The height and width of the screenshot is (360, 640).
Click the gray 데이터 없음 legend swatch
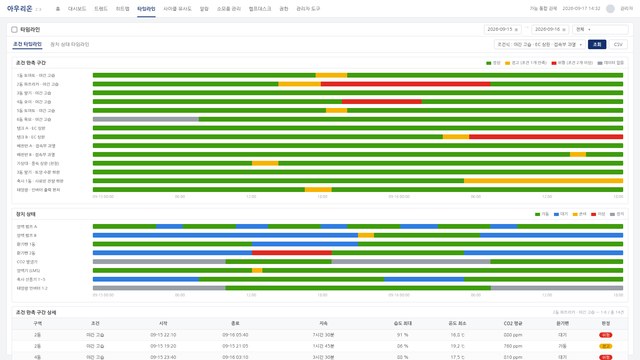pos(600,63)
